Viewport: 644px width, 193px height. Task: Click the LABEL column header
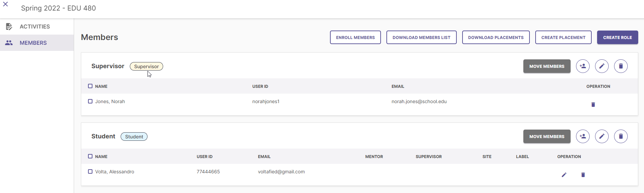[x=522, y=157]
